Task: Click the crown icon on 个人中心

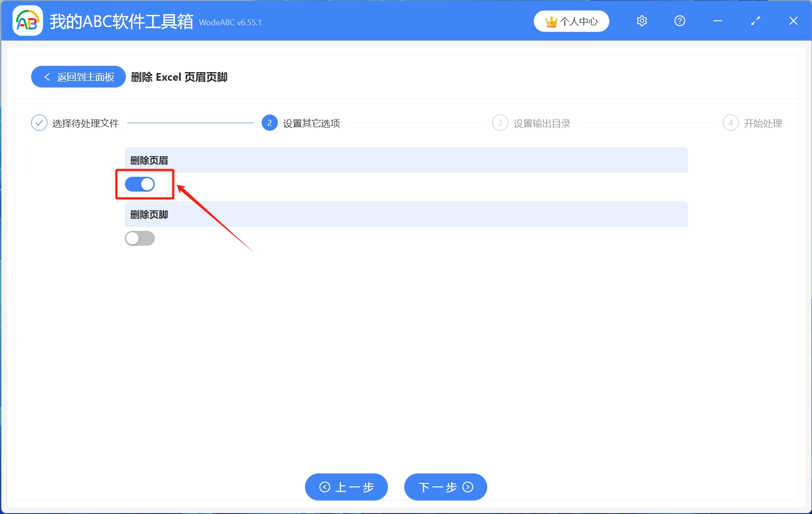Action: 551,21
